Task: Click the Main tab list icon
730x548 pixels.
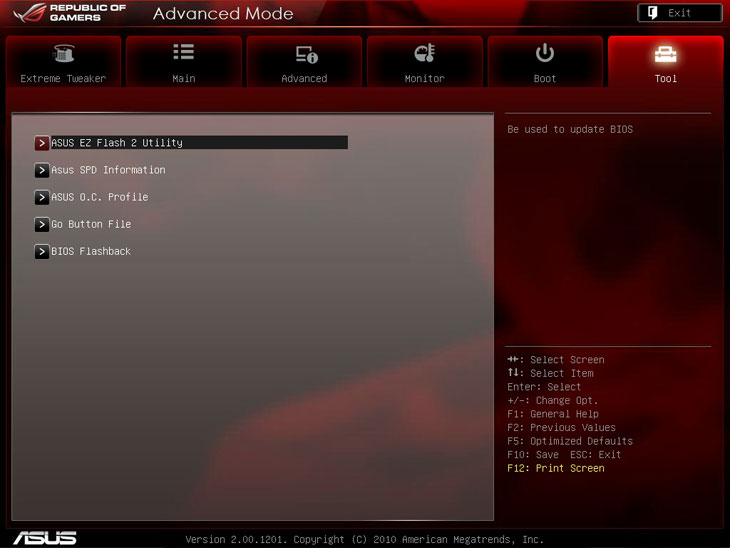Action: (184, 53)
